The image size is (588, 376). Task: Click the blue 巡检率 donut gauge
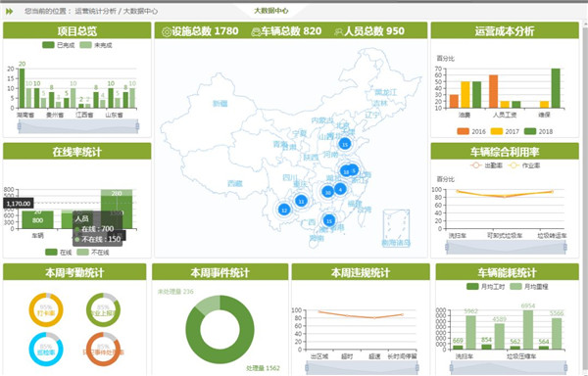pyautogui.click(x=46, y=349)
